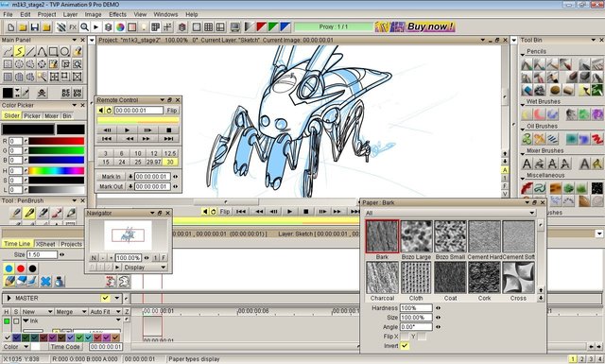Switch to the XSheet tab
This screenshot has width=605, height=364.
[x=46, y=244]
